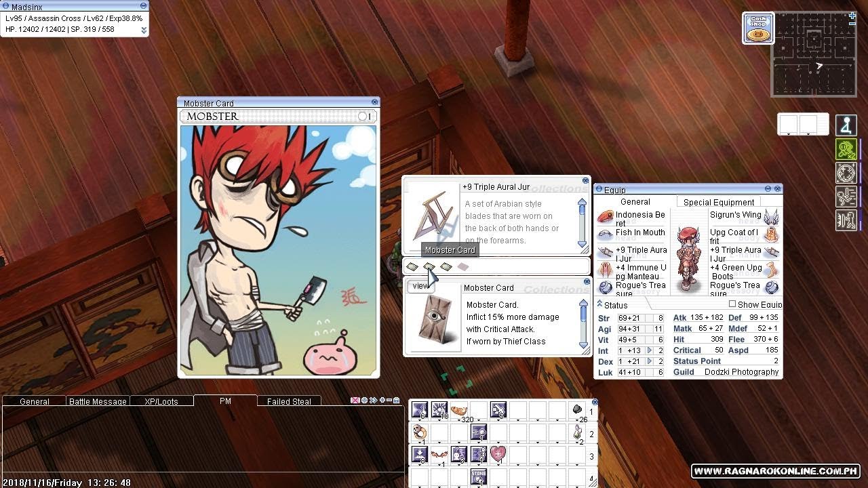The image size is (868, 488).
Task: Select the Indonesia Beret icon in Equip
Action: (x=606, y=217)
